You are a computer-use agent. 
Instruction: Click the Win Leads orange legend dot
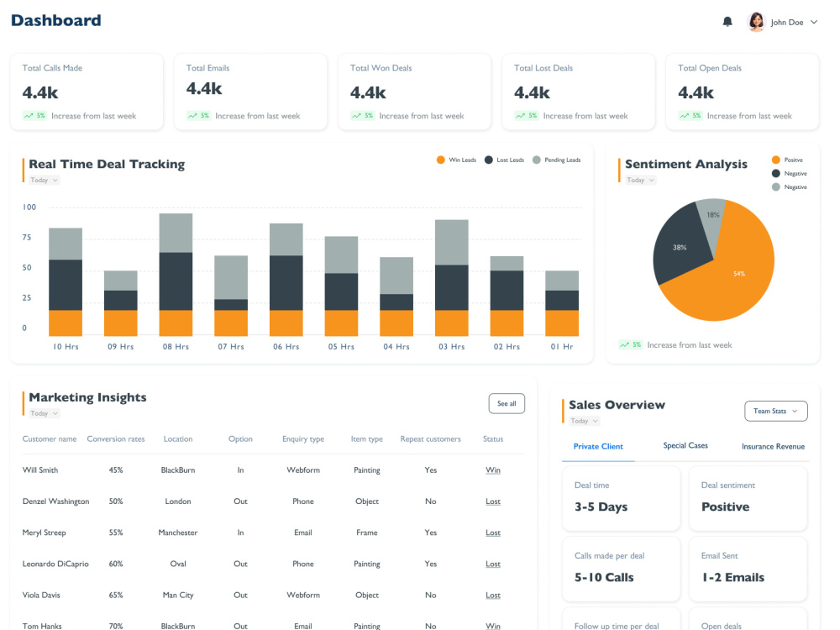440,160
